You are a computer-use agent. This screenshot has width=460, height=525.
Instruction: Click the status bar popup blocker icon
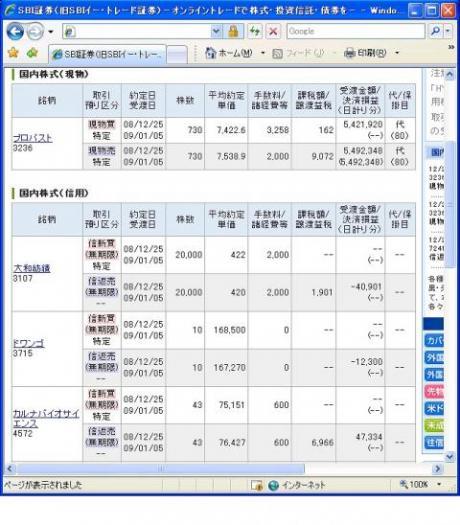point(257,485)
